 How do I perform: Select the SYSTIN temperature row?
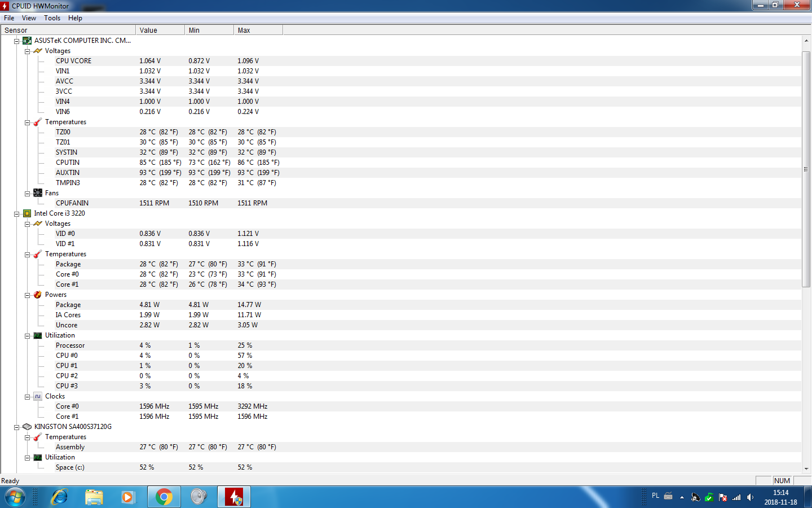tap(401, 152)
